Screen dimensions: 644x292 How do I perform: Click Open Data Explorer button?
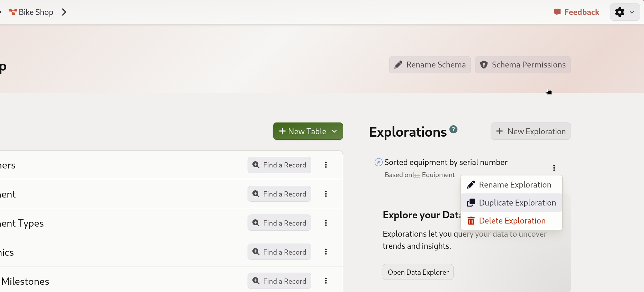coord(418,272)
